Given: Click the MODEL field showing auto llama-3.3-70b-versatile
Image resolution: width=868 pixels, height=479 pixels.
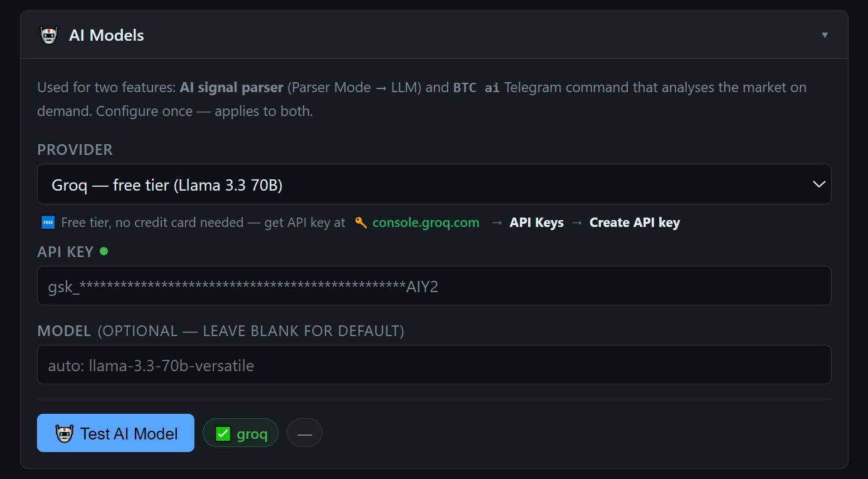Looking at the screenshot, I should pos(434,365).
